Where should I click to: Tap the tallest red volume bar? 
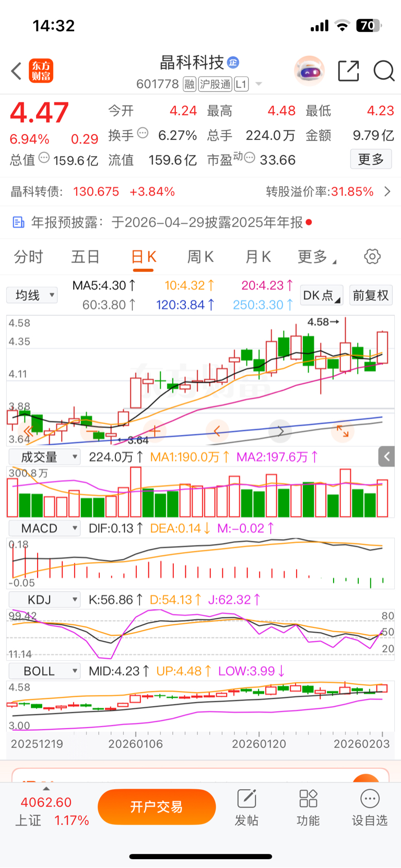136,492
